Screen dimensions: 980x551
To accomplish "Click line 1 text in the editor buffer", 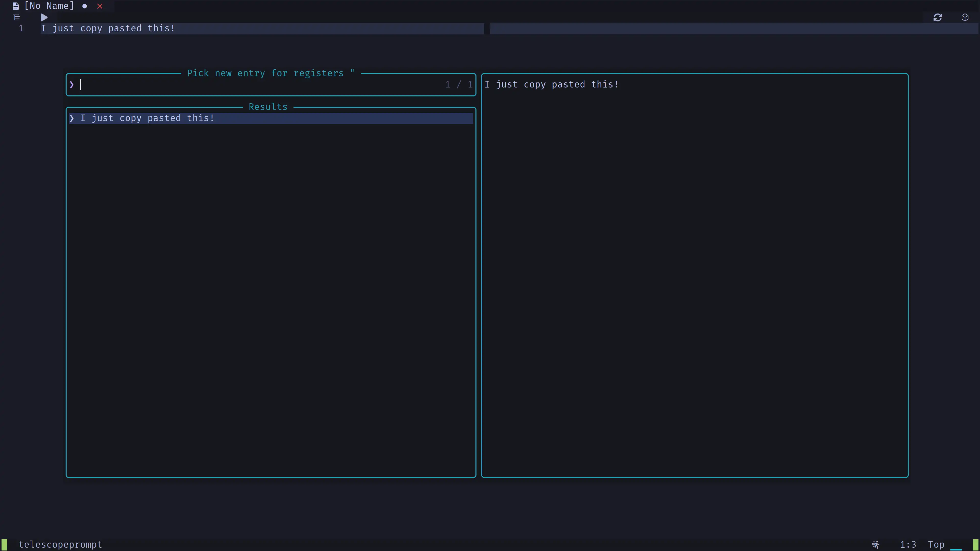I will click(108, 29).
